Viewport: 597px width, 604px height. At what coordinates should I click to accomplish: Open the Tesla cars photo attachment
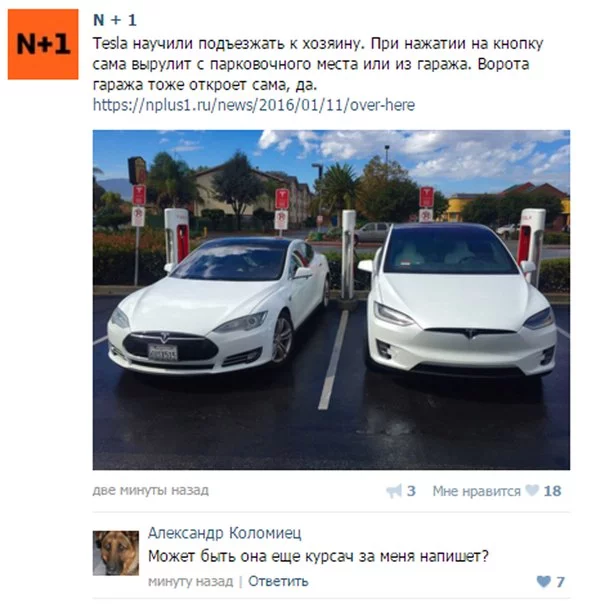[x=331, y=300]
